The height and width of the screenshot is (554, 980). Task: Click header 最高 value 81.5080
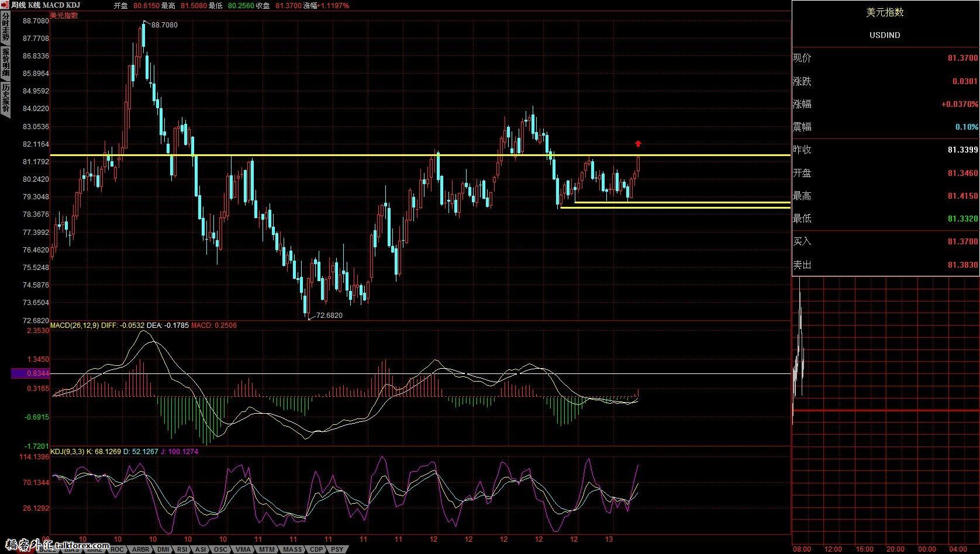click(193, 5)
